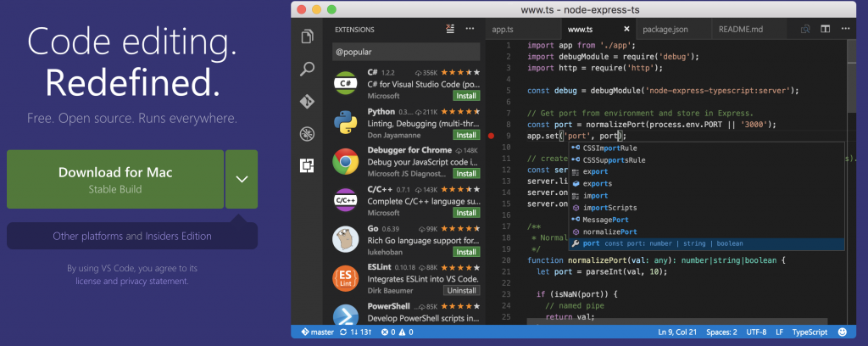This screenshot has width=868, height=346.
Task: Click Don Jayamanne publisher name
Action: [393, 135]
